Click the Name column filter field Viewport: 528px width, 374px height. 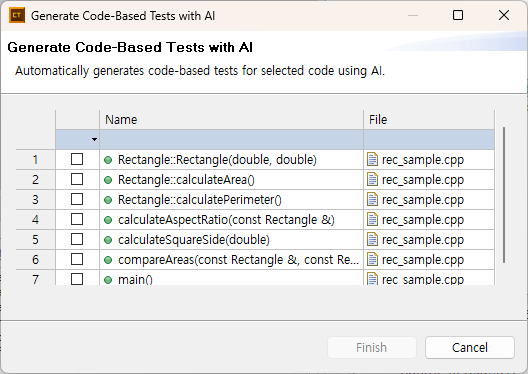(231, 139)
